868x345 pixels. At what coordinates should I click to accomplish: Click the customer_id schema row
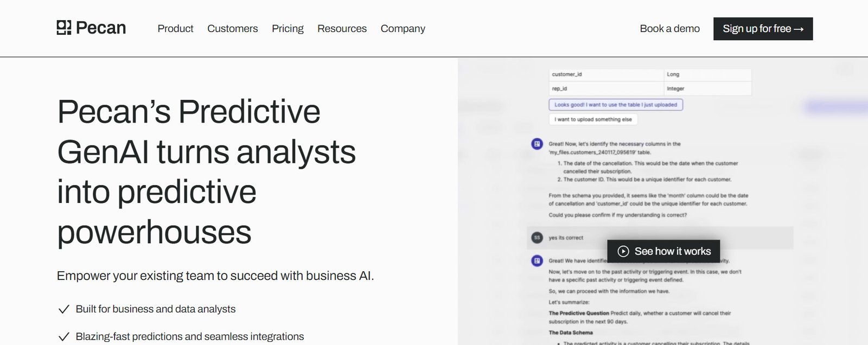tap(650, 74)
